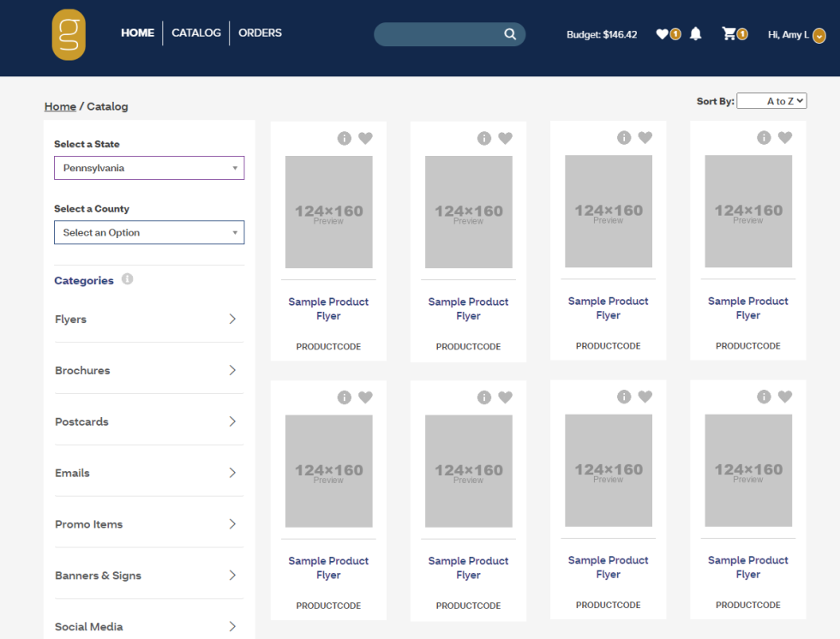Click the search magnifier icon

(510, 34)
